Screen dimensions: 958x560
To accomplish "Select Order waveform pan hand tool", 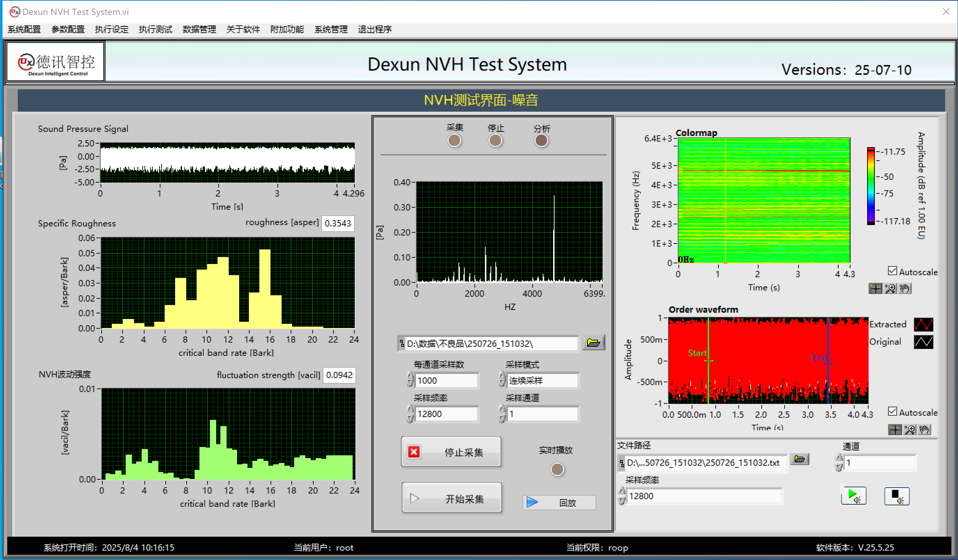I will (924, 430).
